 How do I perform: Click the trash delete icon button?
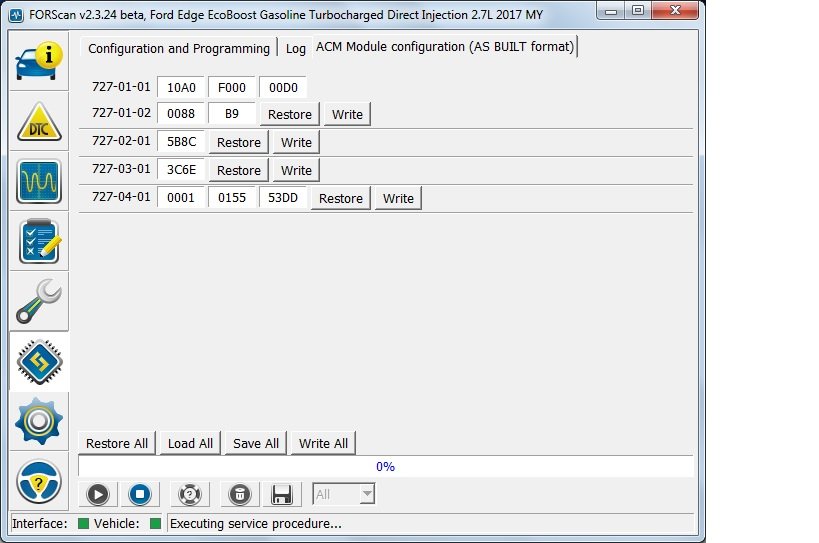pyautogui.click(x=239, y=494)
